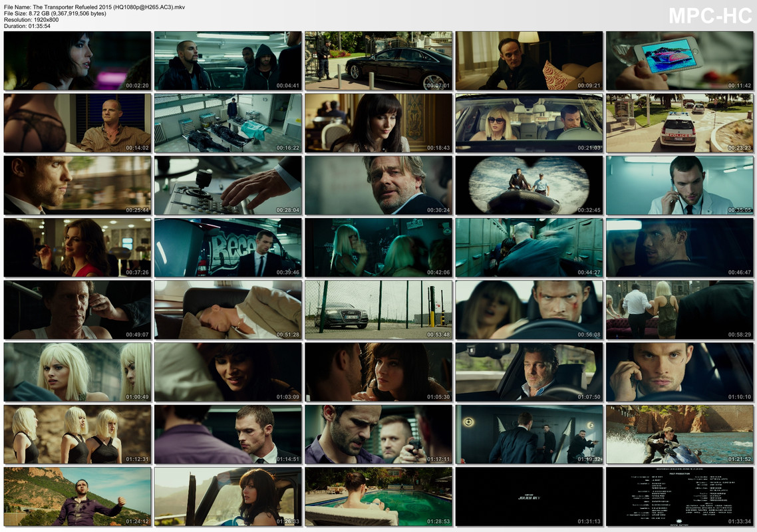Screen dimensions: 757x532
Task: Open the blonde wigs frame at 01:00:49
Action: [x=77, y=372]
